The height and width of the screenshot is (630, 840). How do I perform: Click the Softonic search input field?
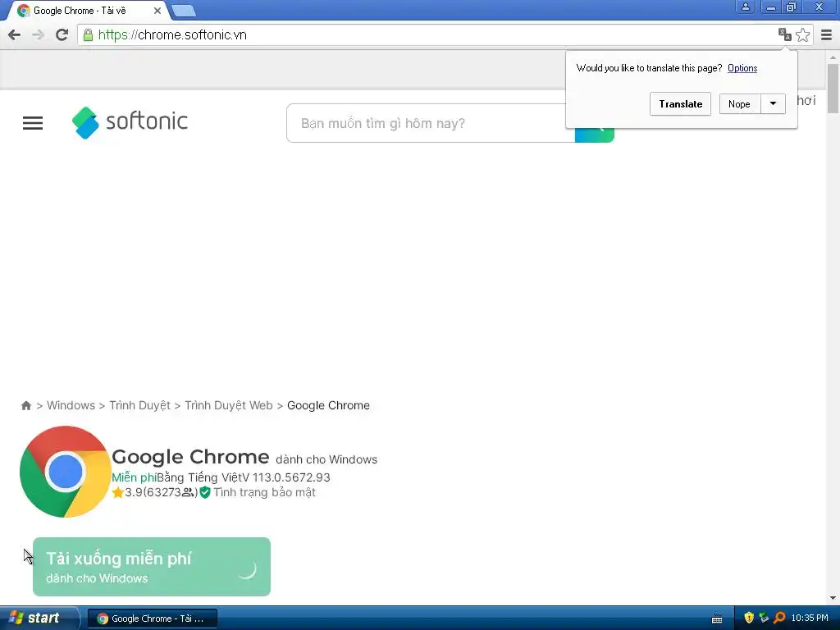[431, 123]
